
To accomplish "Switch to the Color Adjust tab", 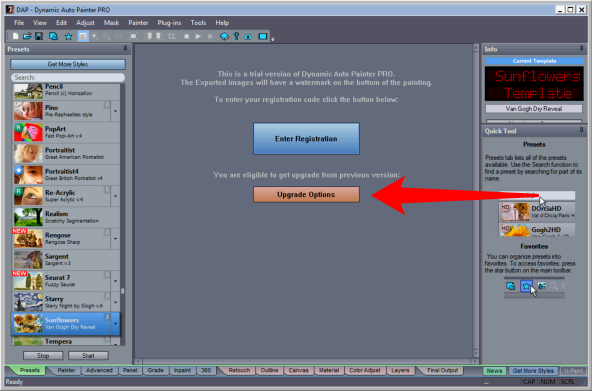I will [x=365, y=370].
